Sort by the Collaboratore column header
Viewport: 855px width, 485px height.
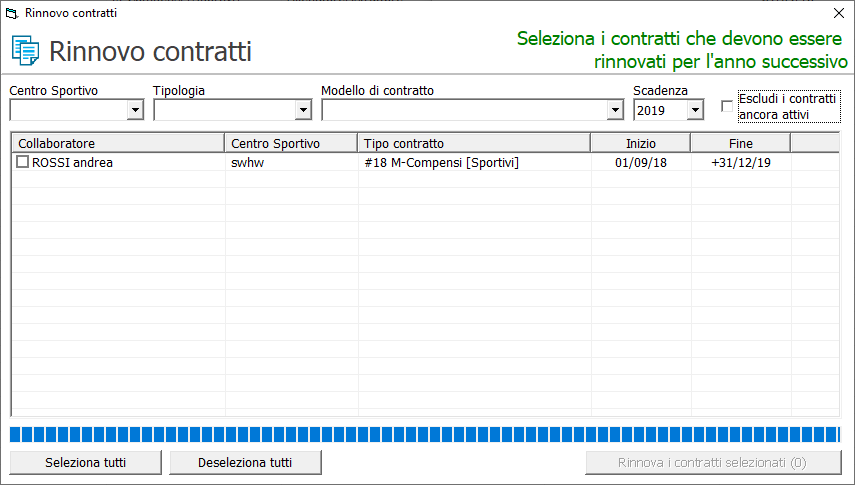[x=118, y=143]
